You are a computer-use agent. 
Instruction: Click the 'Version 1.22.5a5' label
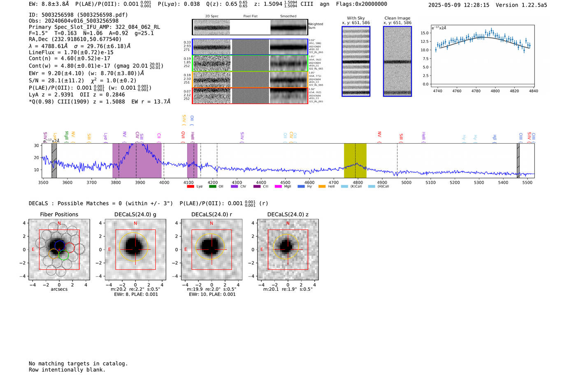coord(521,5)
